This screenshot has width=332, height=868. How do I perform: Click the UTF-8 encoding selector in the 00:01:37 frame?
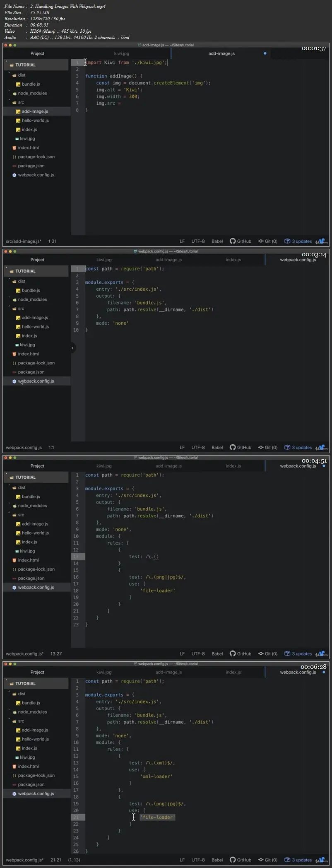point(198,241)
